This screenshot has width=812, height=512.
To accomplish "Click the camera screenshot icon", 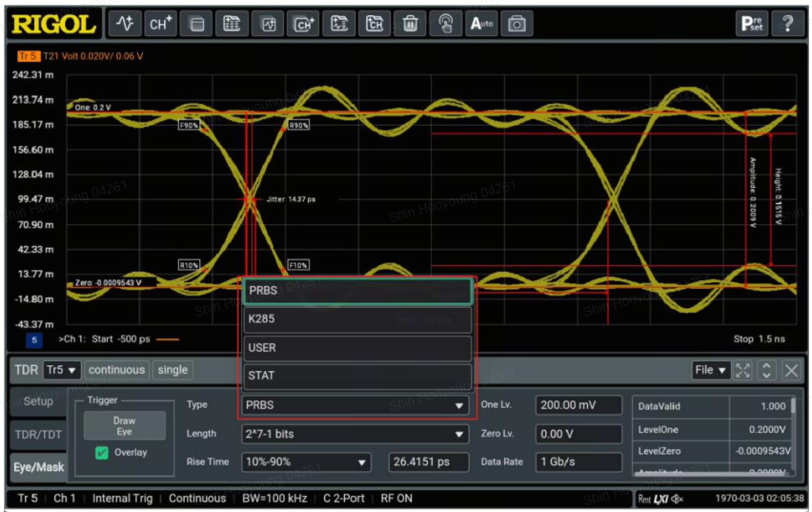I will (x=517, y=24).
